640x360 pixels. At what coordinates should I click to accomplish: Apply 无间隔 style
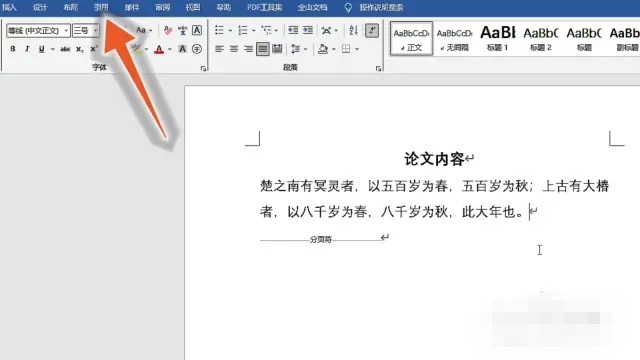tap(454, 38)
